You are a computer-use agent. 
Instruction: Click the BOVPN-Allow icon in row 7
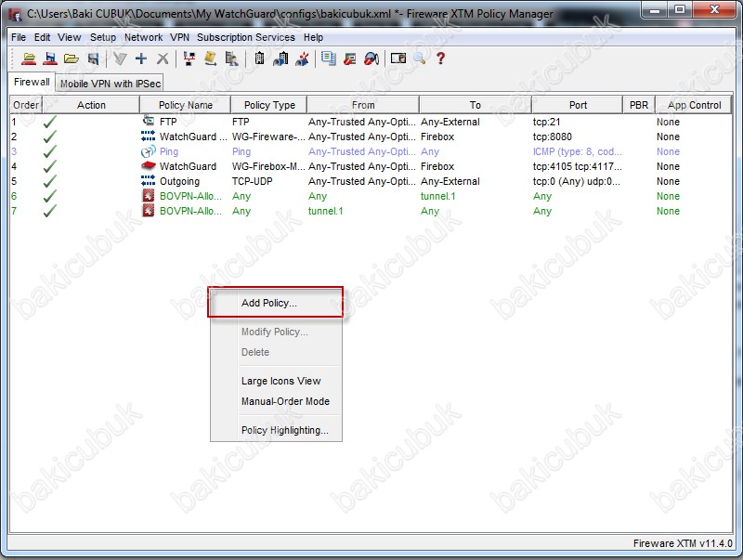click(x=149, y=211)
